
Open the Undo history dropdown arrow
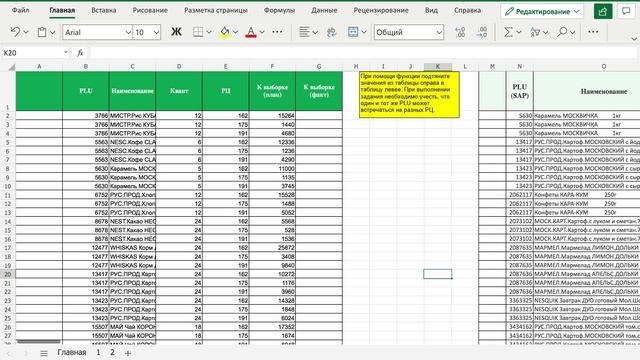pyautogui.click(x=26, y=32)
